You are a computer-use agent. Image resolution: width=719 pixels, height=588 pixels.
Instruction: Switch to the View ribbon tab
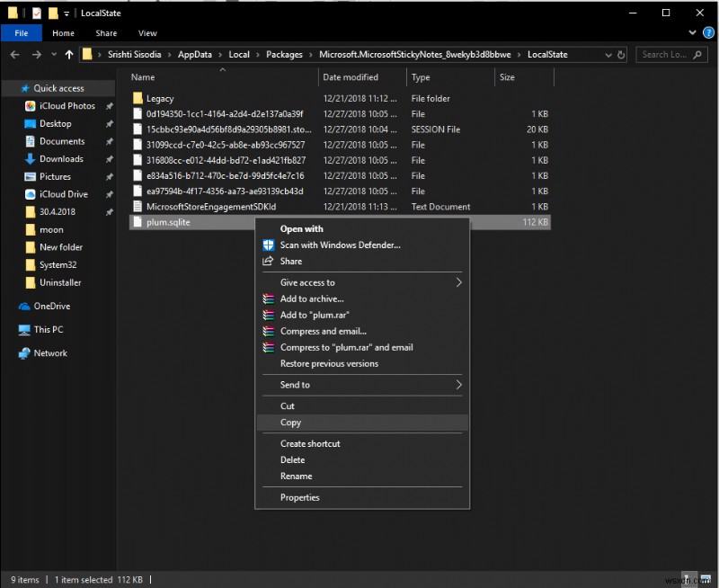coord(147,33)
